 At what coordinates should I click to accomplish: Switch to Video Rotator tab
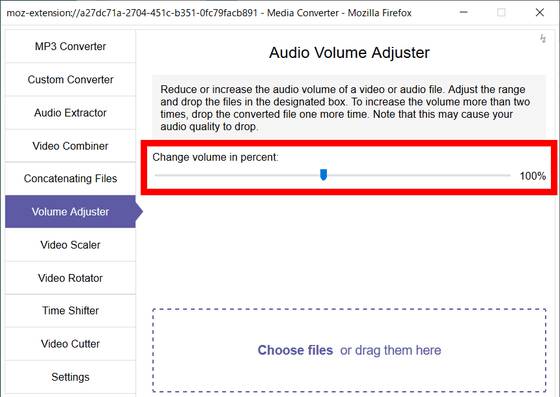pos(70,278)
